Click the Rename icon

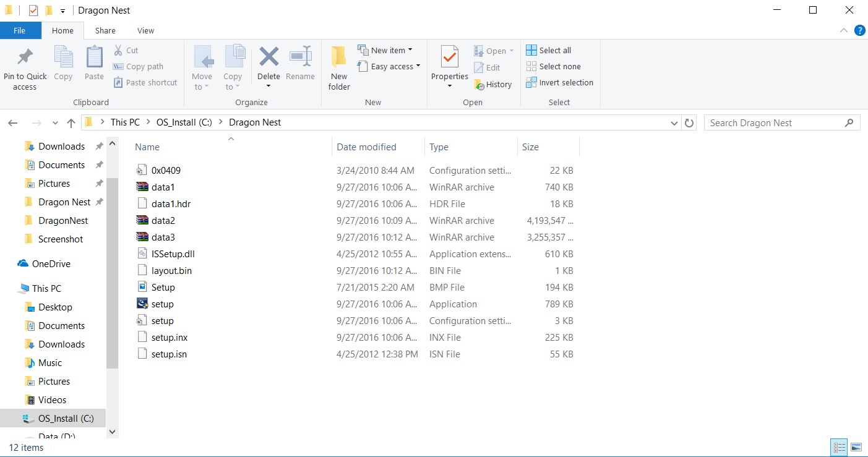point(300,57)
